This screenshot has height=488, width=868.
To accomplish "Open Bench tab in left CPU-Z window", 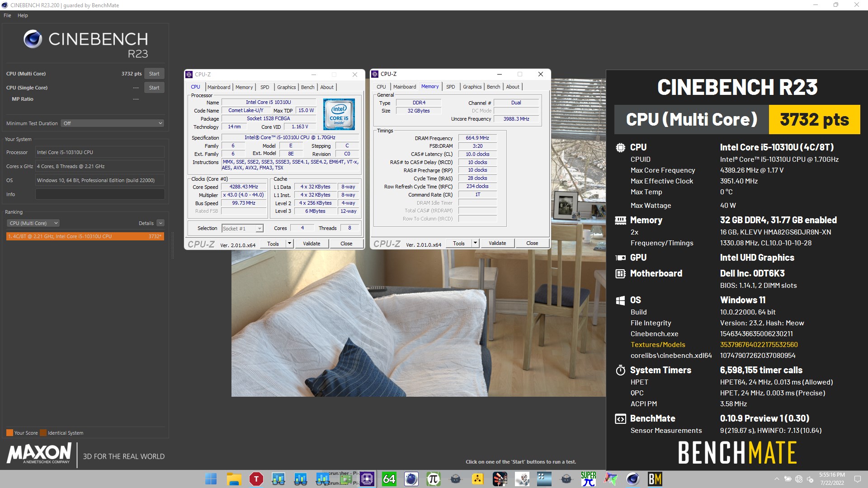I will [x=307, y=87].
